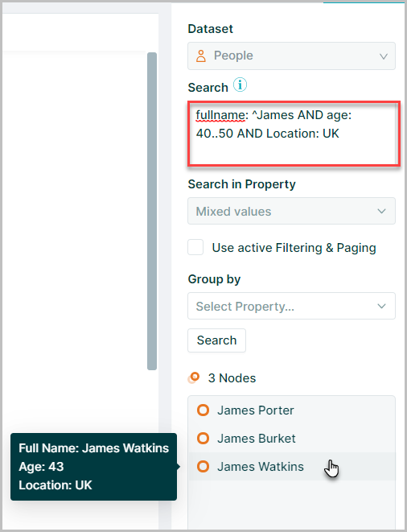The height and width of the screenshot is (532, 407).
Task: Click inside the search query text box
Action: point(294,134)
